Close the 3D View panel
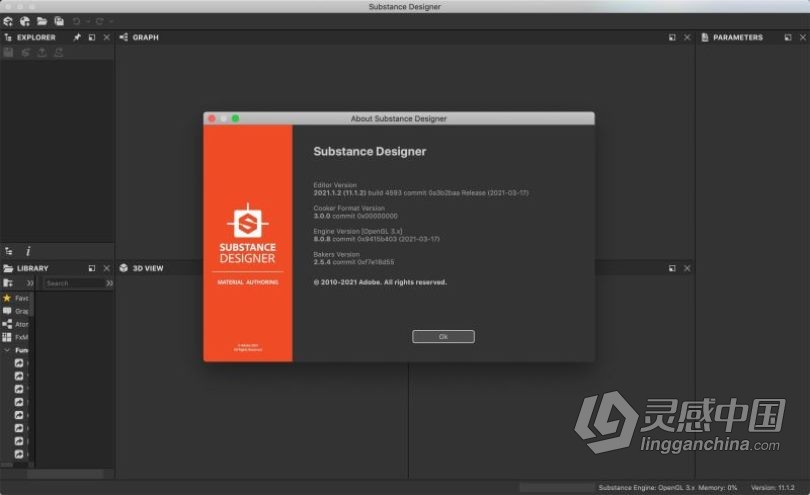810x495 pixels. point(687,268)
